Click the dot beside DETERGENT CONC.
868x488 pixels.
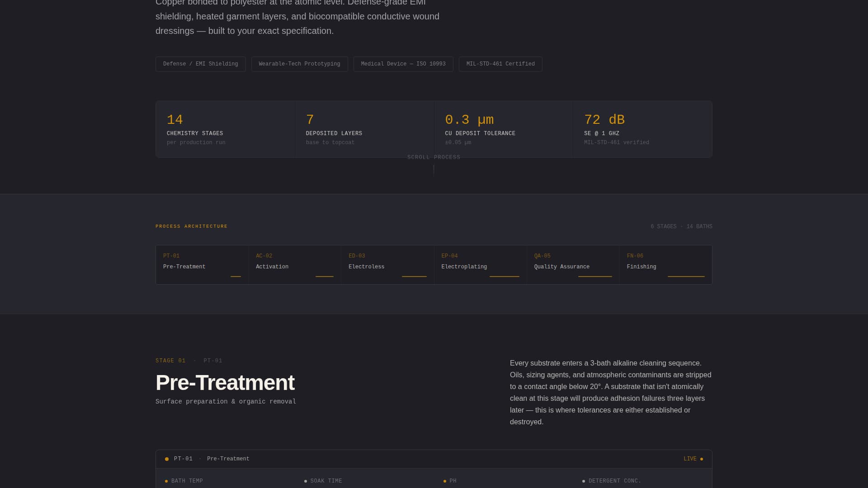(x=585, y=481)
